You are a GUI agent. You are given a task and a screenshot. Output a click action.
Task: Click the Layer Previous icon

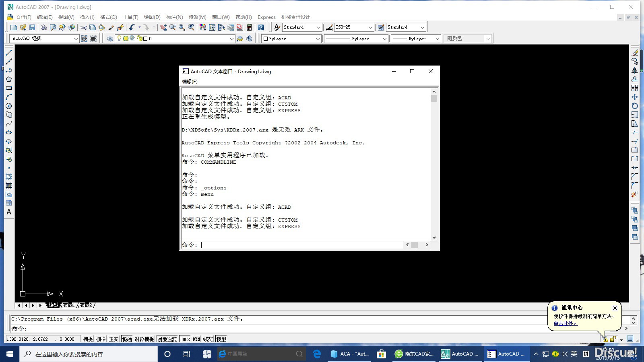pyautogui.click(x=249, y=39)
